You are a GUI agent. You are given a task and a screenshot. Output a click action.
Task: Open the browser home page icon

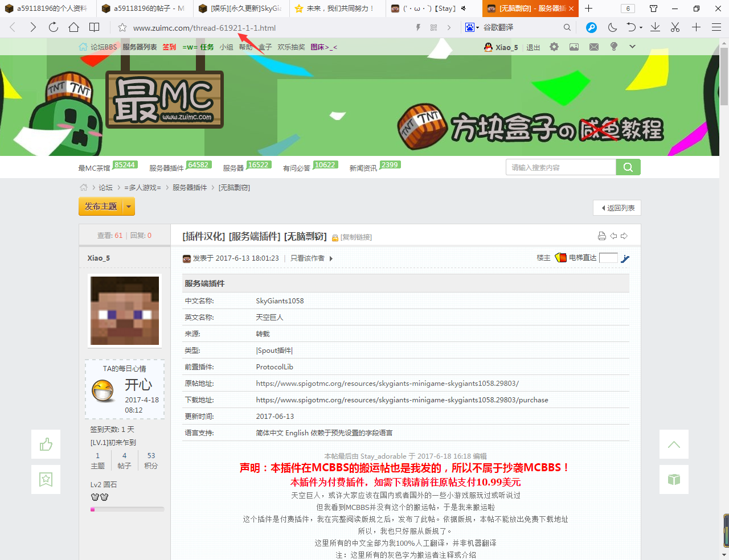[74, 27]
